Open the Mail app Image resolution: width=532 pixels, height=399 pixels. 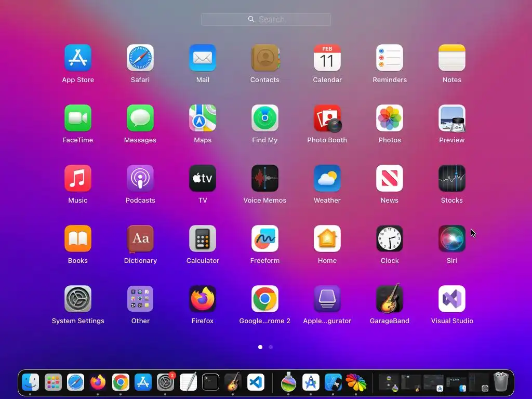click(203, 58)
